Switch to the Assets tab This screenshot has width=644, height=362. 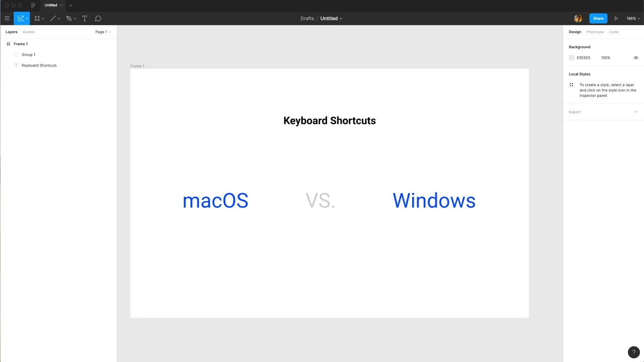pos(29,32)
